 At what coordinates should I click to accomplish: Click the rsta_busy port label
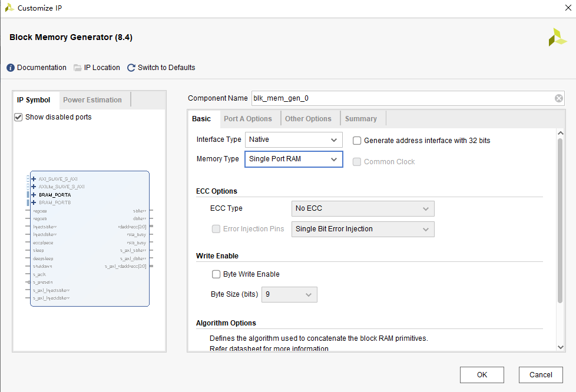point(136,234)
